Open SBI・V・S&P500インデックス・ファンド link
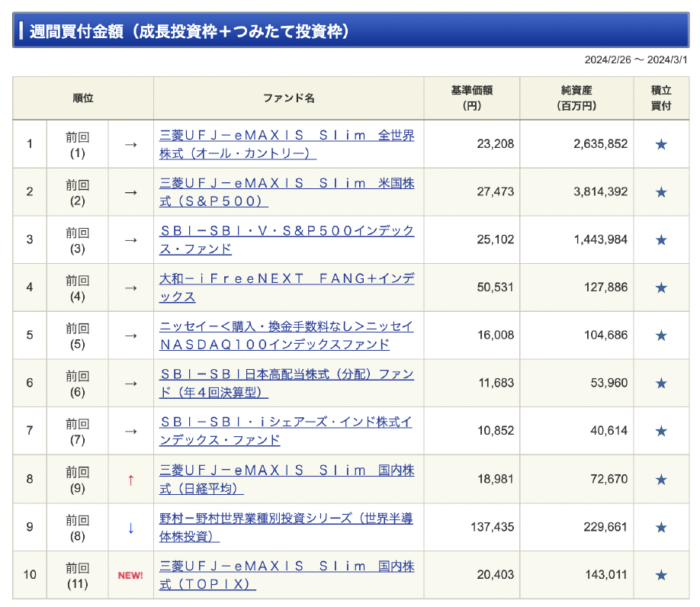Viewport: 700px width, 607px height. [287, 239]
